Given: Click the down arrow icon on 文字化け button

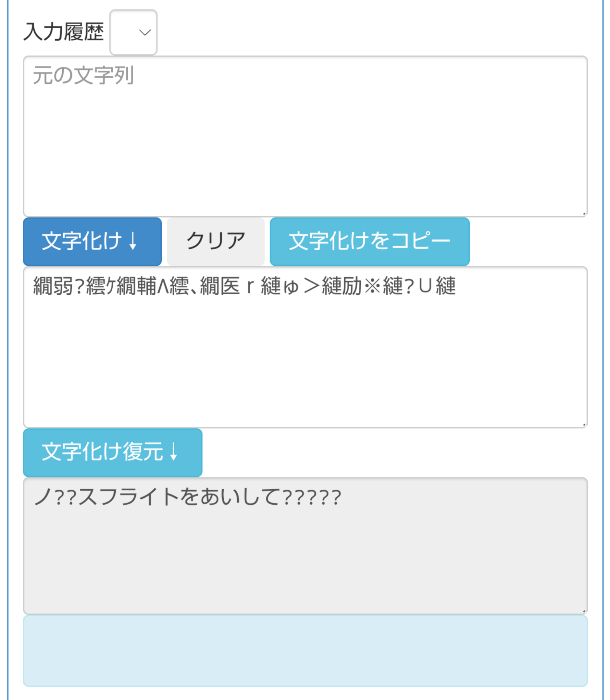Looking at the screenshot, I should (x=133, y=241).
